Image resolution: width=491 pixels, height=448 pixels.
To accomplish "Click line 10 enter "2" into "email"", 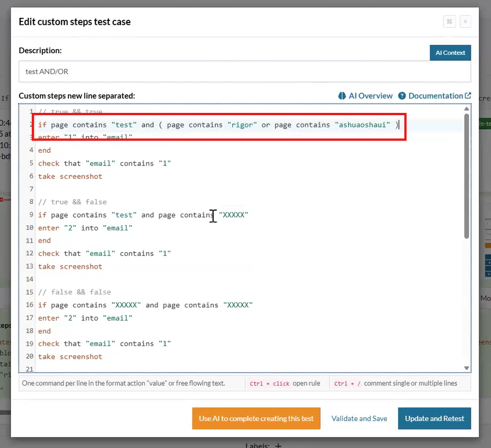I will (85, 228).
